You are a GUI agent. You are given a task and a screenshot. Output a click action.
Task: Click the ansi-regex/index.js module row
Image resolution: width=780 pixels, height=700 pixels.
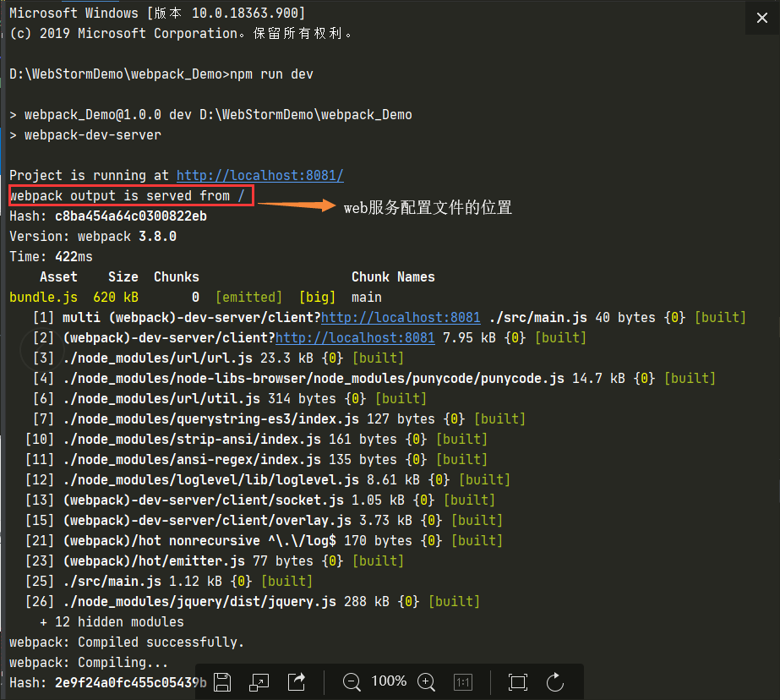click(x=256, y=460)
